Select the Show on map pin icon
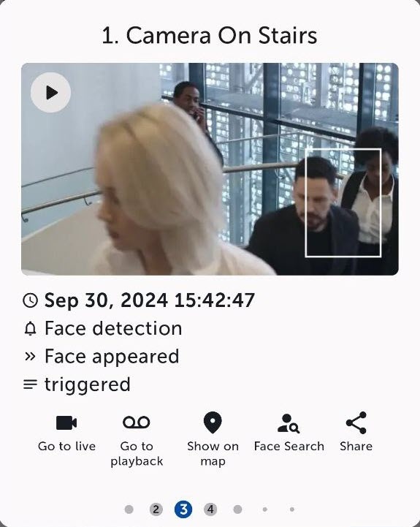Image resolution: width=420 pixels, height=527 pixels. [213, 422]
